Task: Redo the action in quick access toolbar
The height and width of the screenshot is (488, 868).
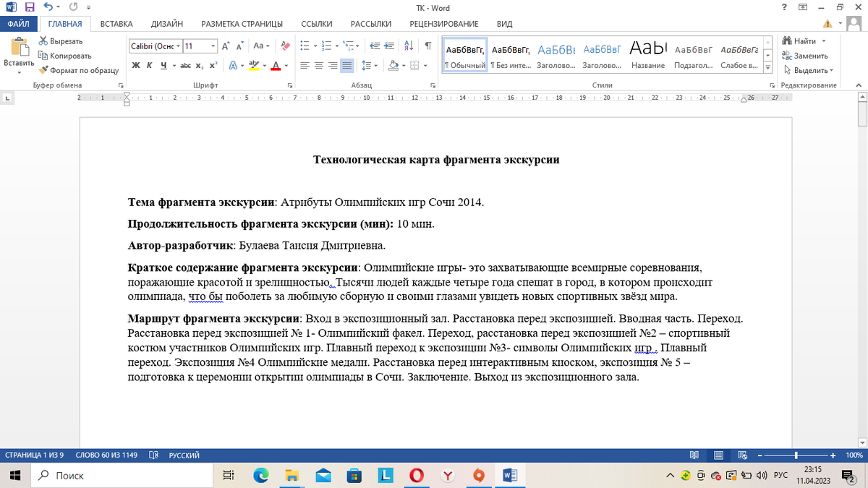Action: pos(73,8)
